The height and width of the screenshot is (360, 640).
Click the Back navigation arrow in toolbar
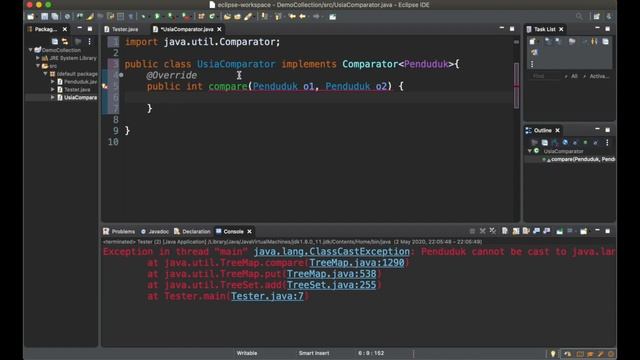tap(302, 17)
